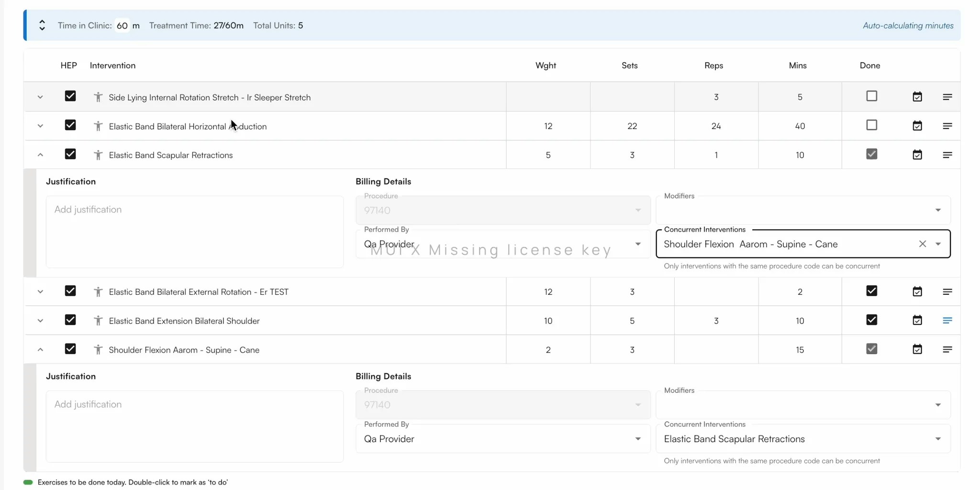The height and width of the screenshot is (490, 980).
Task: Click Mins value 15 for Shoulder Flexion Aarom
Action: click(x=800, y=350)
